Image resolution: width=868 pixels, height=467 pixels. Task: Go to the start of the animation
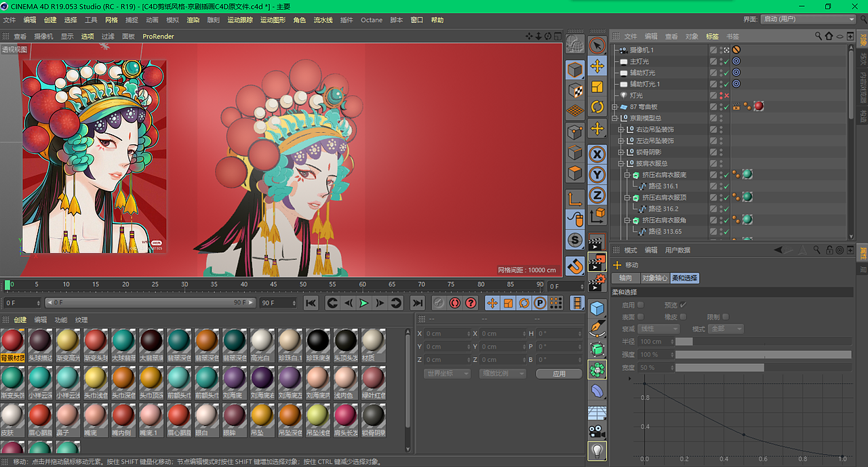(311, 303)
